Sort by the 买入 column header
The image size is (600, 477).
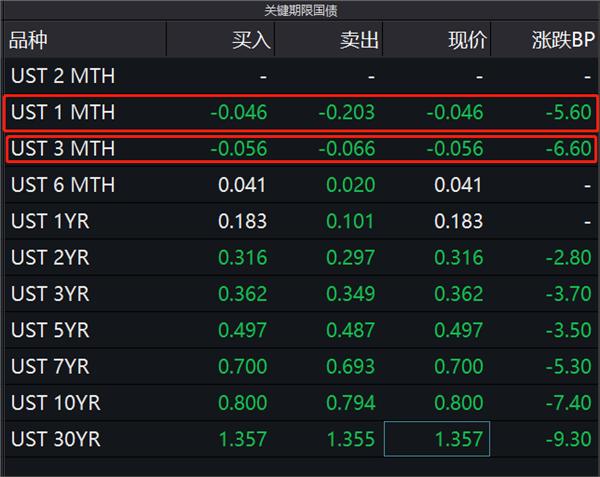coord(251,40)
